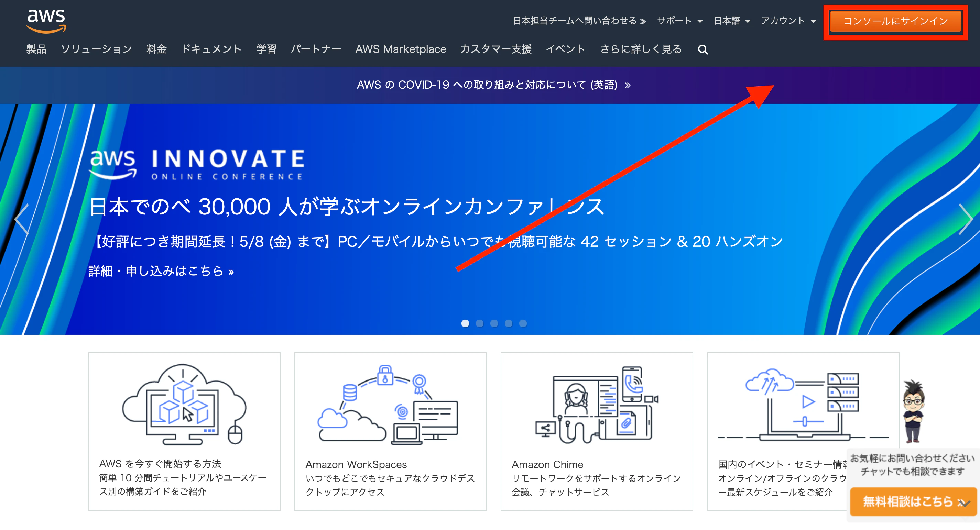Open さらに詳しく見る menu

pos(641,49)
